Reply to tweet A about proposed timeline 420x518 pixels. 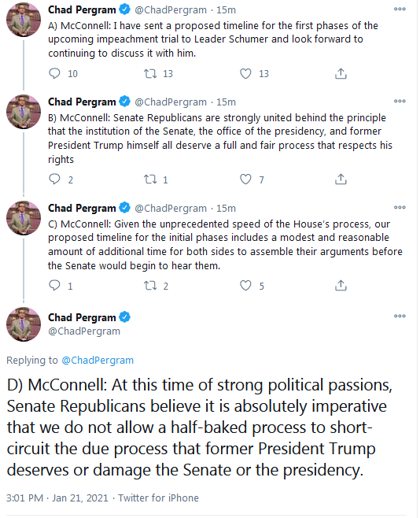54,73
